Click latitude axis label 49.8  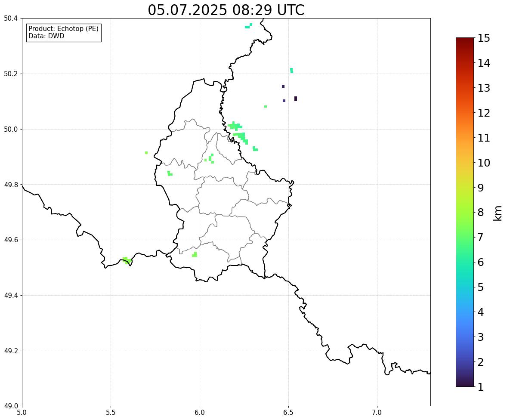click(x=11, y=185)
